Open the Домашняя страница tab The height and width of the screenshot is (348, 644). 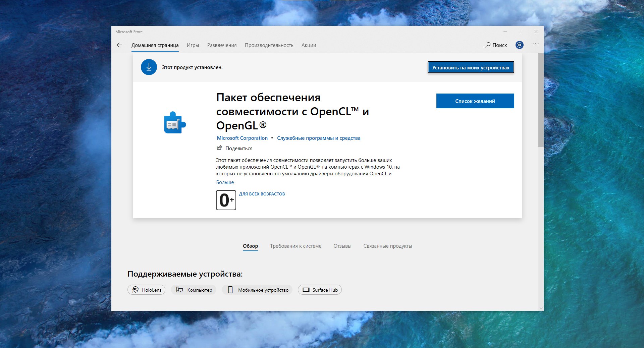pyautogui.click(x=155, y=45)
